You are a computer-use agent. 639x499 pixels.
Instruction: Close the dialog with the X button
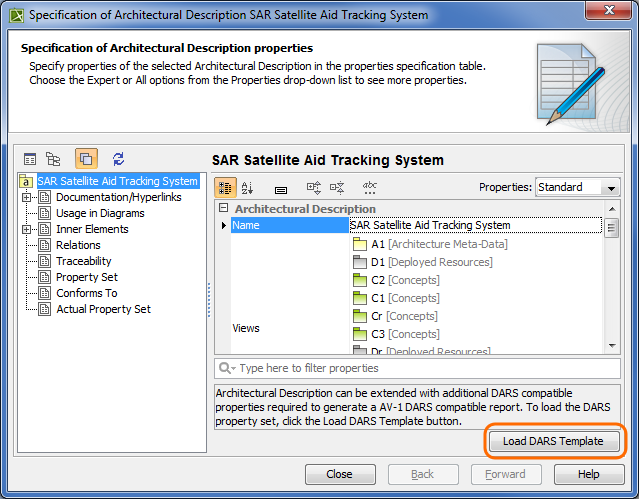coord(609,10)
